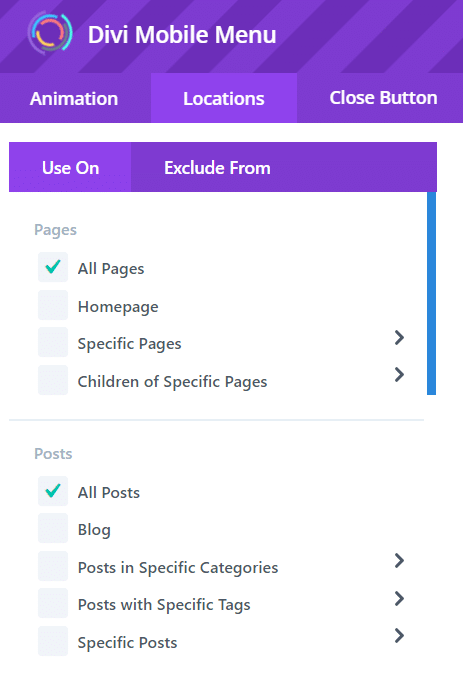Image resolution: width=463 pixels, height=680 pixels.
Task: Uncheck the All Posts checkbox
Action: click(53, 491)
